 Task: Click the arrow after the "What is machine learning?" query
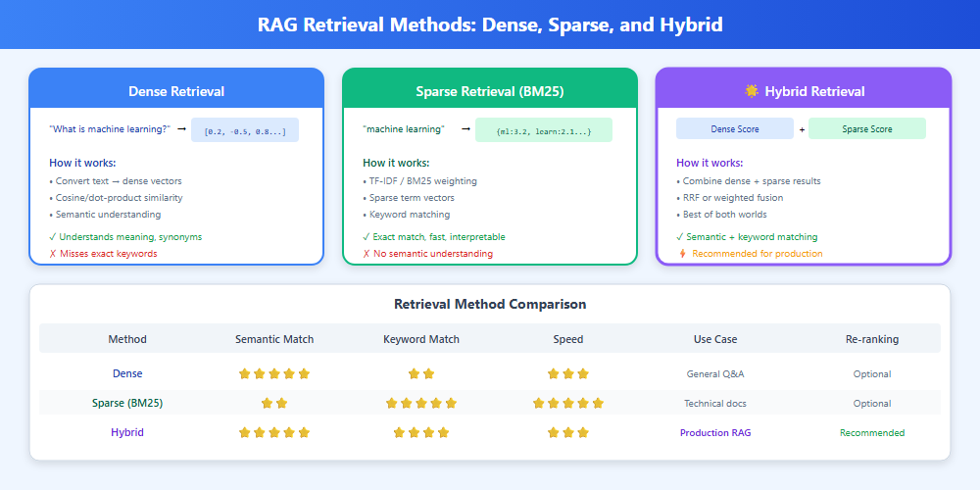[181, 129]
